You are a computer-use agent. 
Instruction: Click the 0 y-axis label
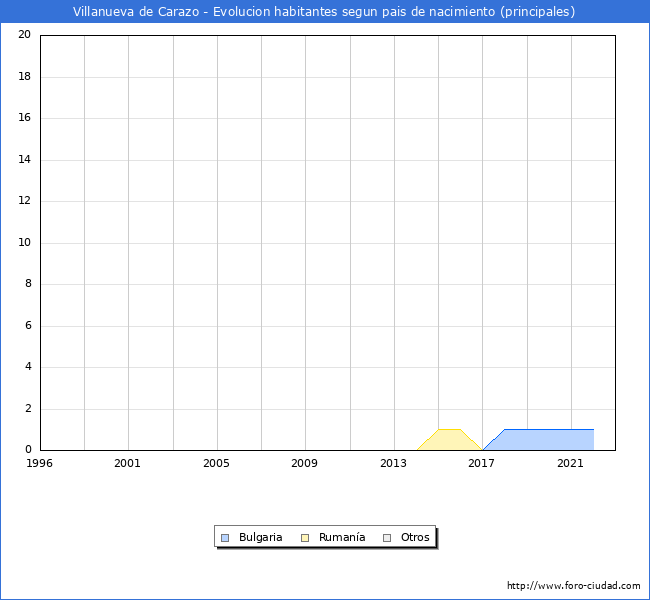point(28,449)
